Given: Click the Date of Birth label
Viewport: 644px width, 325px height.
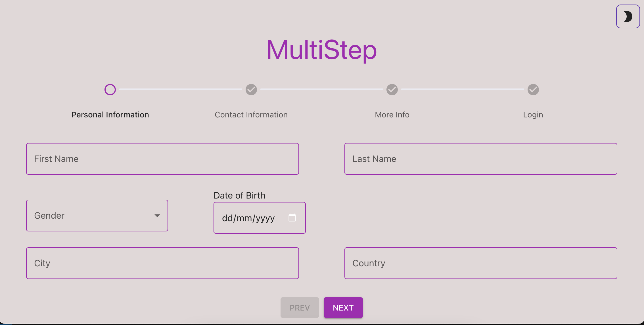Looking at the screenshot, I should (x=239, y=195).
